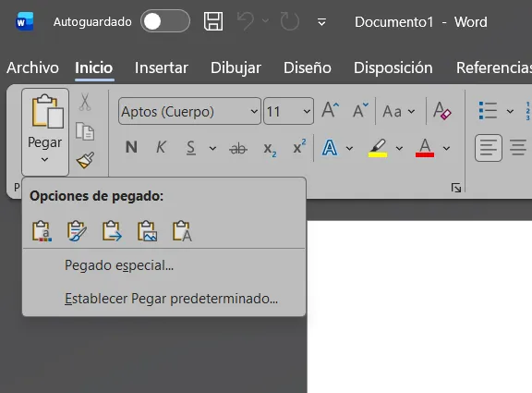This screenshot has height=393, width=532.
Task: Click the bulleted list icon
Action: 488,111
